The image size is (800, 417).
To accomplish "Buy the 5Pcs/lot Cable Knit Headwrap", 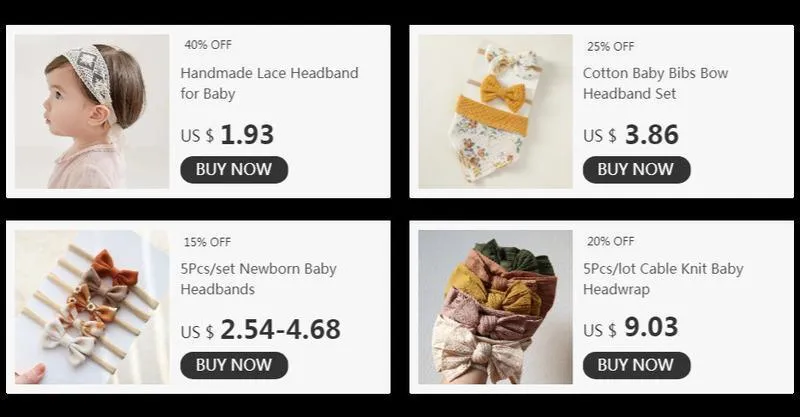I will (x=637, y=365).
